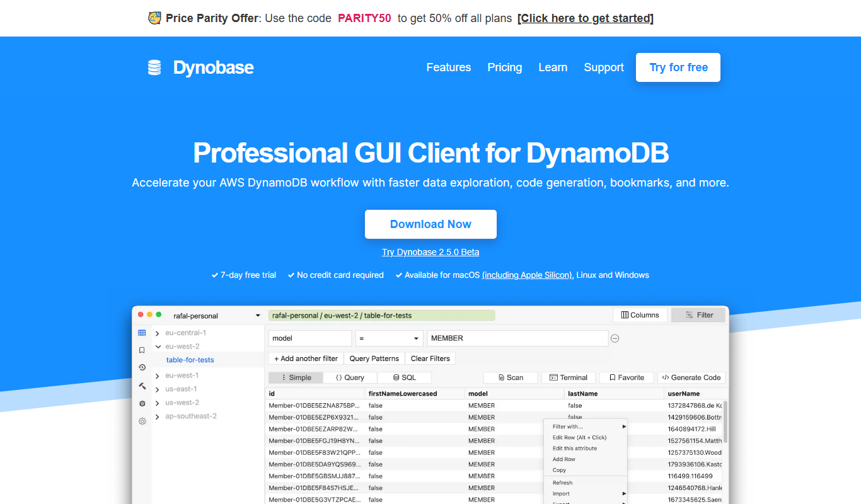The image size is (861, 504).
Task: Click the green macOS zoom dot
Action: pos(159,314)
